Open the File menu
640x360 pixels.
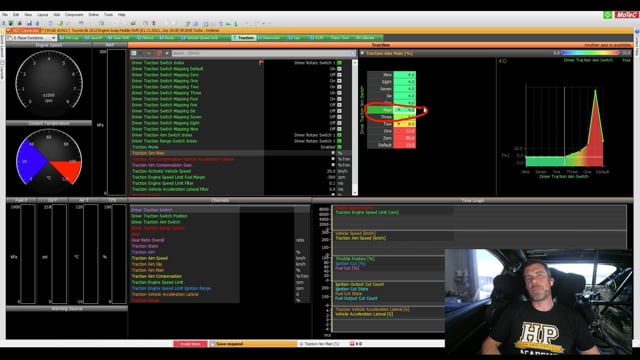[x=5, y=15]
